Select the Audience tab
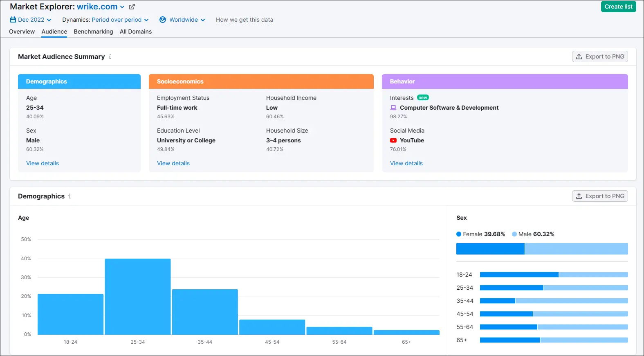644x356 pixels. click(x=54, y=32)
